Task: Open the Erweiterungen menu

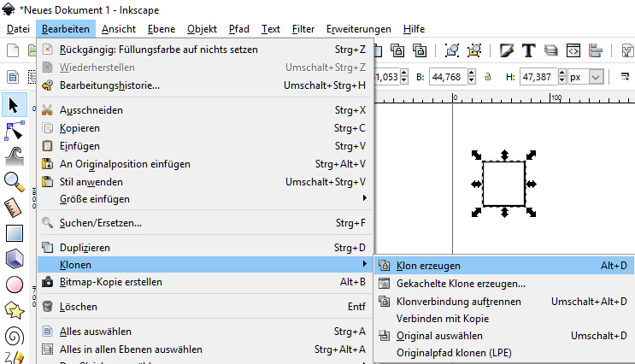Action: [358, 29]
